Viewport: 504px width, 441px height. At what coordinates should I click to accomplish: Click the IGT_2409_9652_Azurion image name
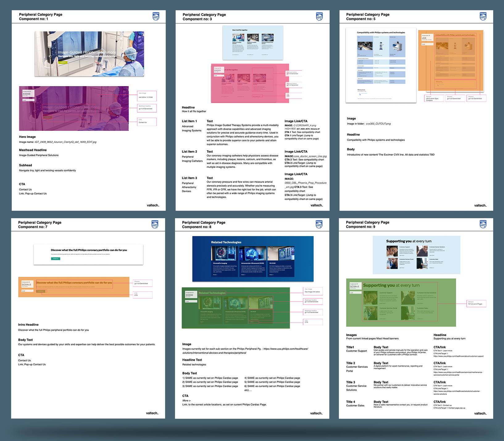[65, 142]
